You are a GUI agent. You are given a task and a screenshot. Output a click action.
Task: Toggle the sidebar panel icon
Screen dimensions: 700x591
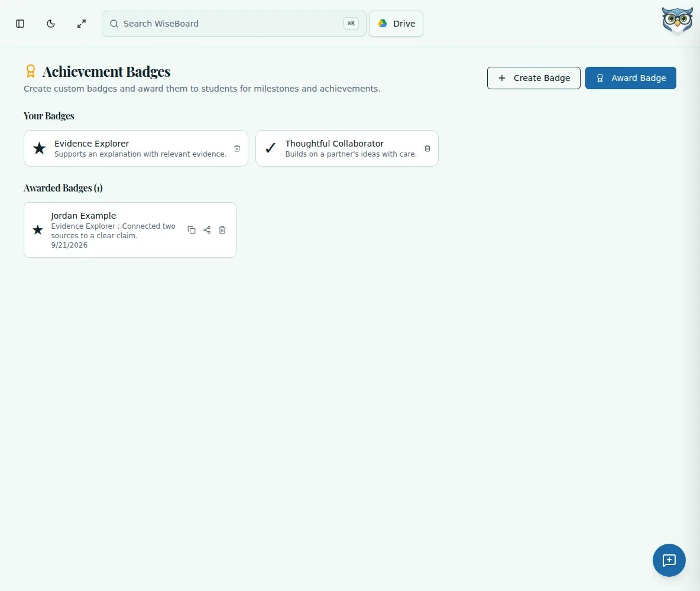(x=20, y=24)
